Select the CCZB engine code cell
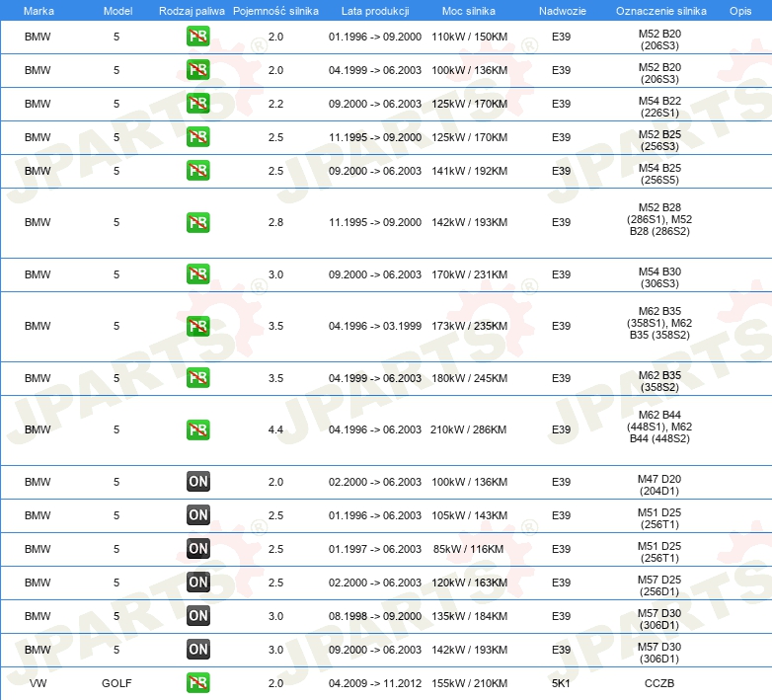Screen dimensions: 772x700 pos(658,683)
